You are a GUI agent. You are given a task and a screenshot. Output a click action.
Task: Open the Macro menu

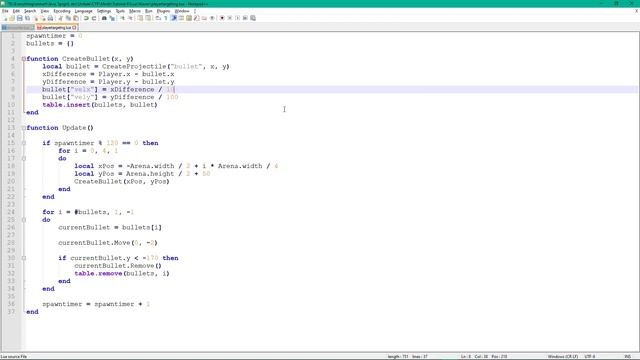(135, 11)
